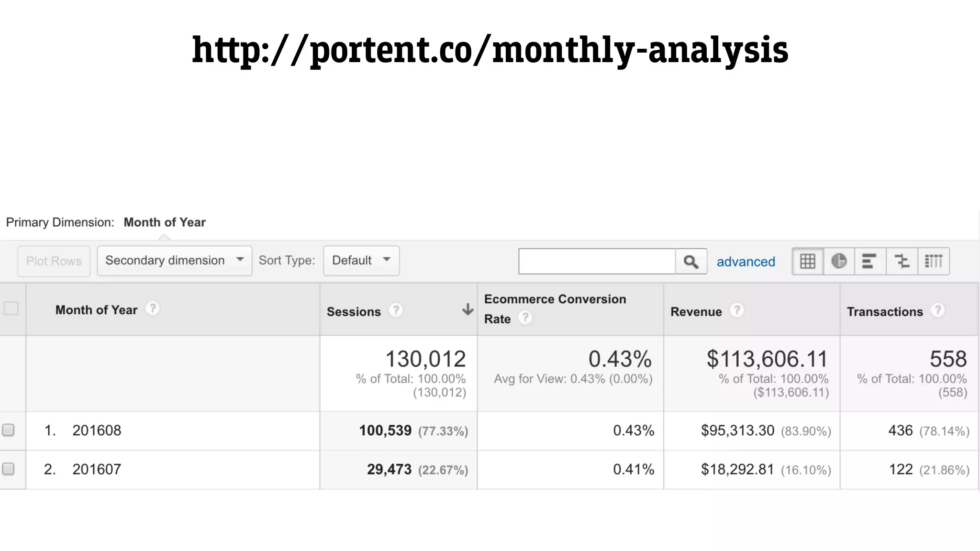Select Month of Year primary dimension
The width and height of the screenshot is (980, 551).
pos(165,222)
